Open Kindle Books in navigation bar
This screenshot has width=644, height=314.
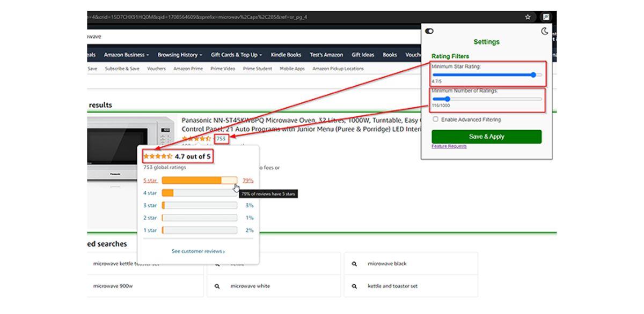click(x=286, y=55)
